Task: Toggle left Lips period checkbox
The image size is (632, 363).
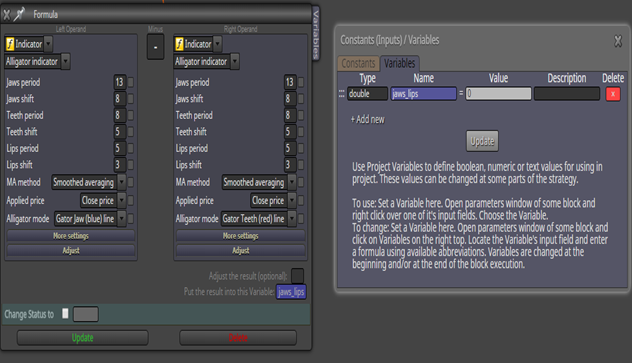Action: [x=130, y=149]
